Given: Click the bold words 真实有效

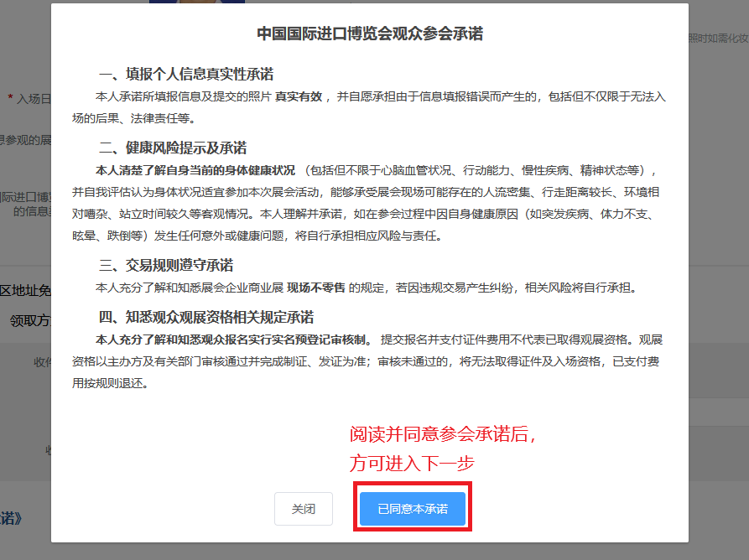Looking at the screenshot, I should (299, 97).
